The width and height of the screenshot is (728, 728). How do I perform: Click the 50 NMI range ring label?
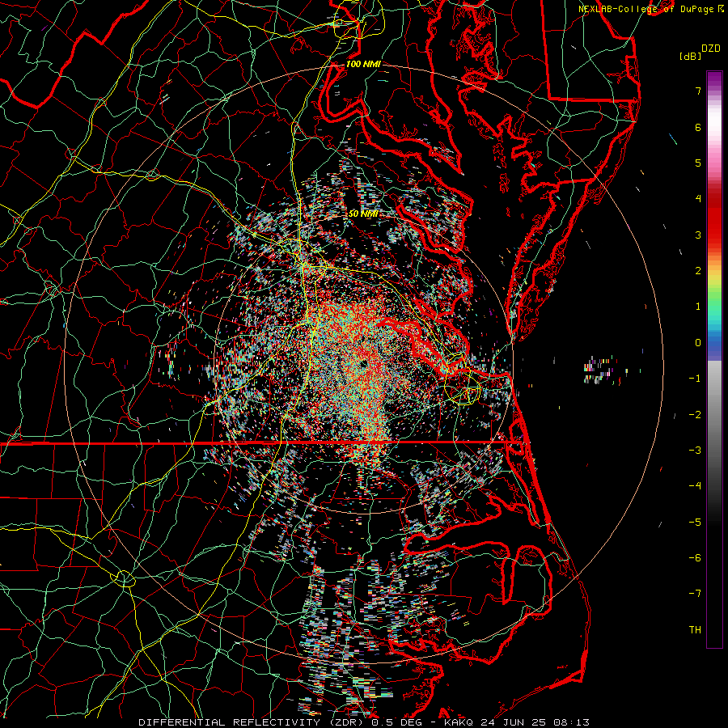363,214
